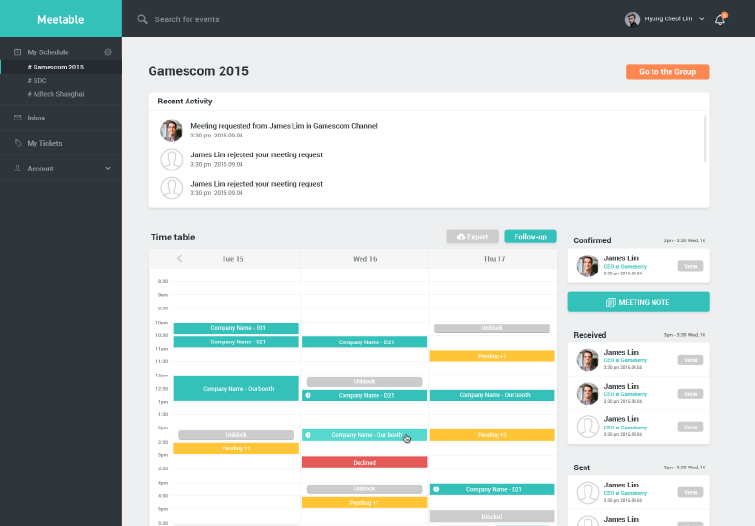Open Company Name - E01 event Tuesday

pyautogui.click(x=236, y=328)
